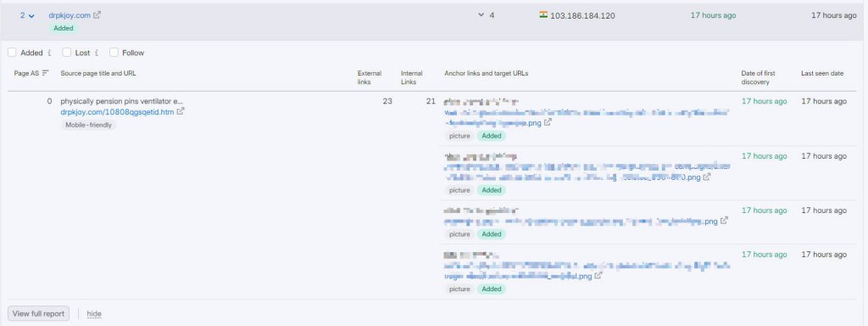Click the picture tag of first anchor
The width and height of the screenshot is (868, 326).
[459, 136]
